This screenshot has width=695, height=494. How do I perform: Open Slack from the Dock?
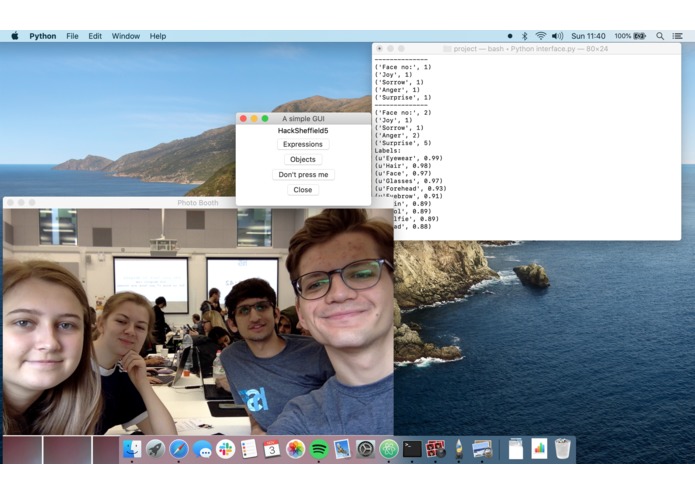(226, 449)
